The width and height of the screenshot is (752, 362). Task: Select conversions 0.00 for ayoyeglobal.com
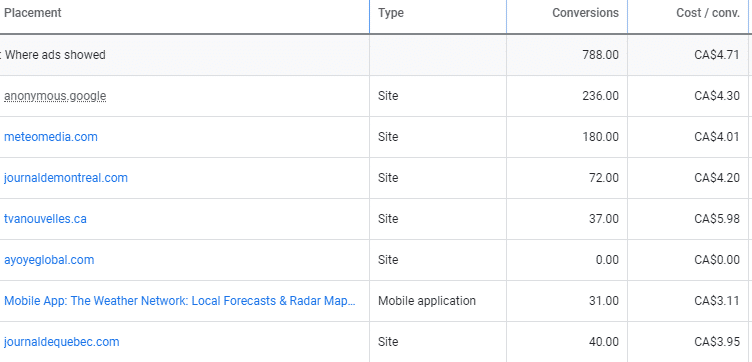coord(607,260)
